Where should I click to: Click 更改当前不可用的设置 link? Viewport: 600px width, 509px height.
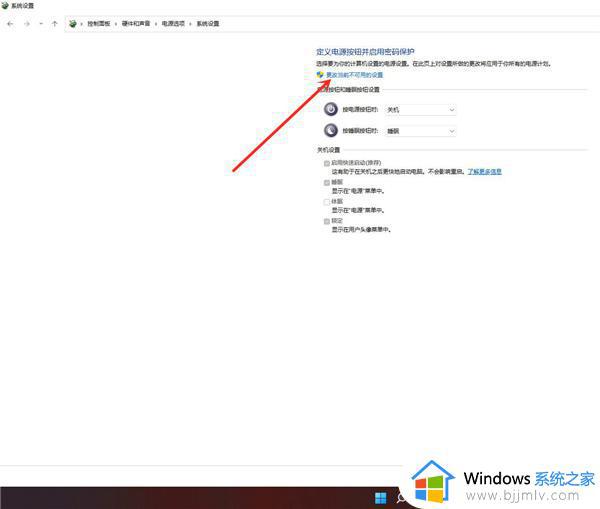354,75
